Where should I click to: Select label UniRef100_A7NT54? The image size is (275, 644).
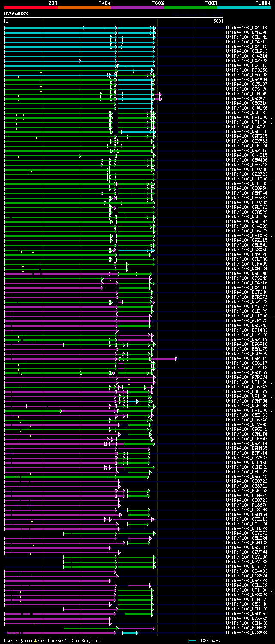coord(247,401)
